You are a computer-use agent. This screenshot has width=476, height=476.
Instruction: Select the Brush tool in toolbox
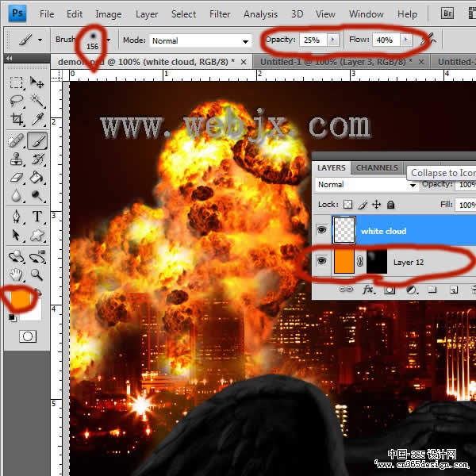click(x=37, y=140)
